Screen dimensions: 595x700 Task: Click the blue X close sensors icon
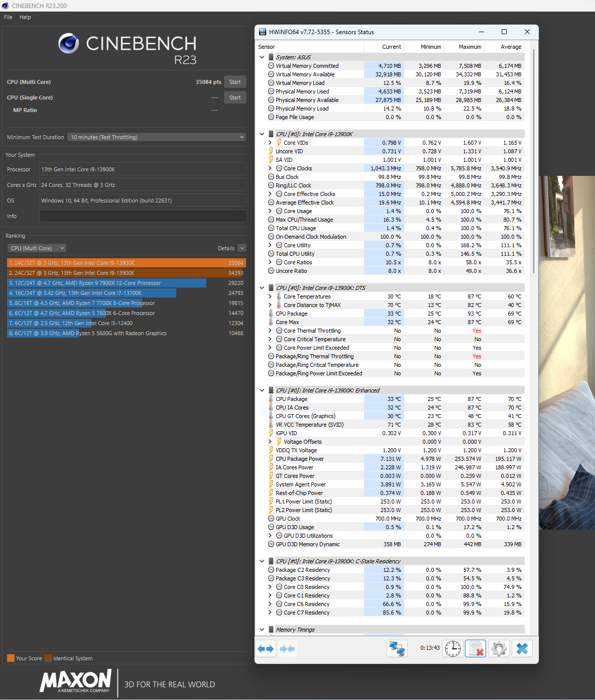click(x=522, y=649)
